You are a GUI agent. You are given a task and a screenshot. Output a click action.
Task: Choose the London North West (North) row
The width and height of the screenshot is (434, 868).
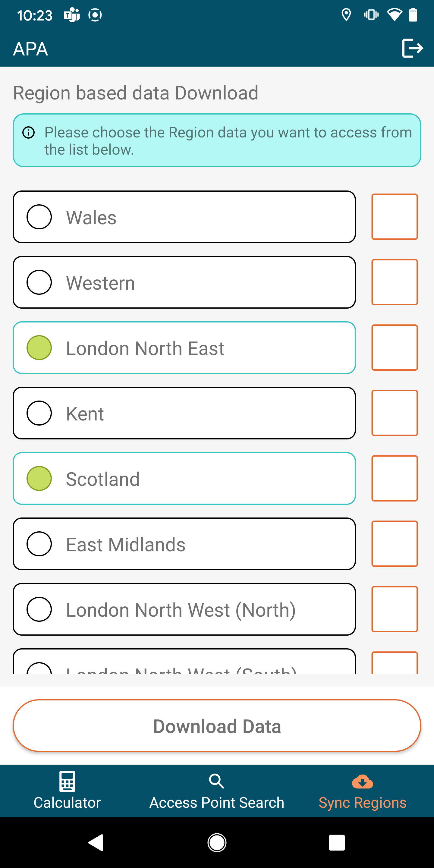[x=184, y=609]
